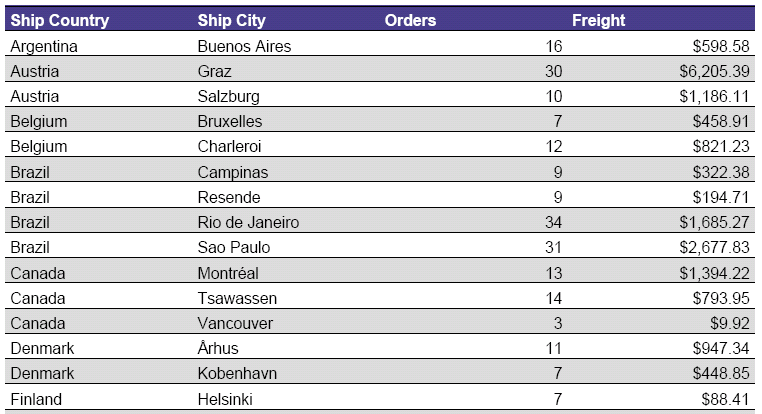Select the Argentina country cell
The height and width of the screenshot is (414, 762).
pos(44,47)
